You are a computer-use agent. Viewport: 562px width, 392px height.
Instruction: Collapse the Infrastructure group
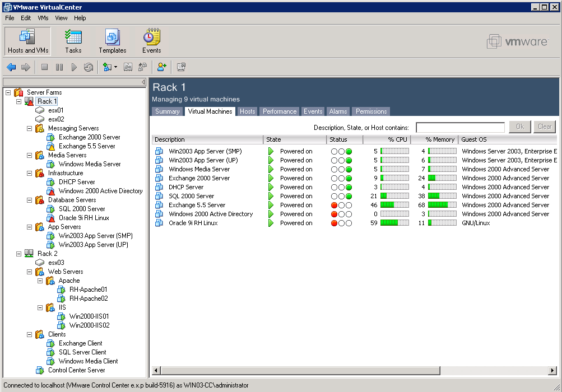[x=29, y=173]
